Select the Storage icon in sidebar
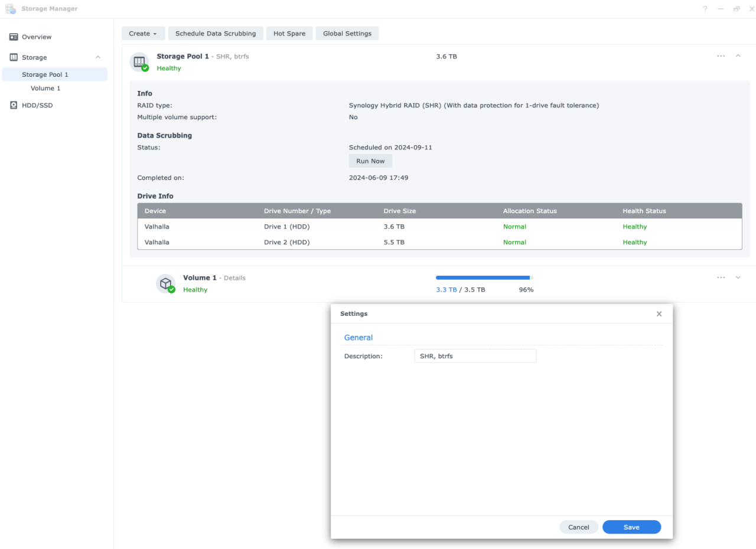This screenshot has height=549, width=756. [x=12, y=57]
